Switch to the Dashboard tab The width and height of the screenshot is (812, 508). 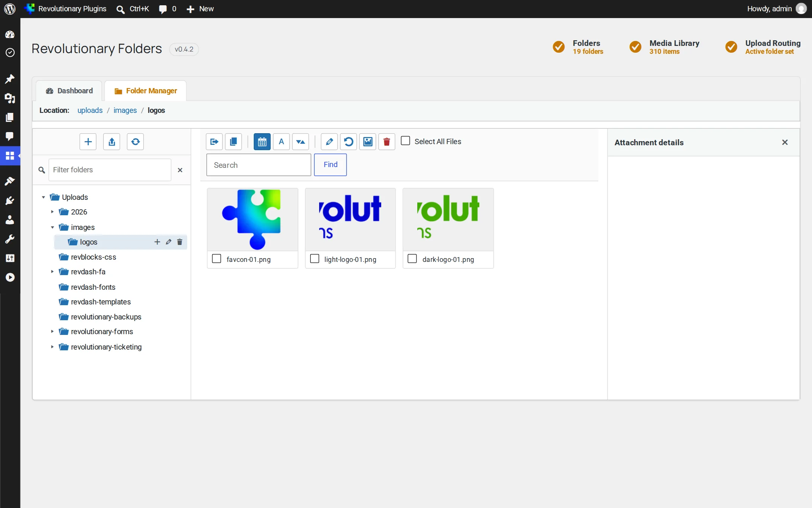click(69, 91)
